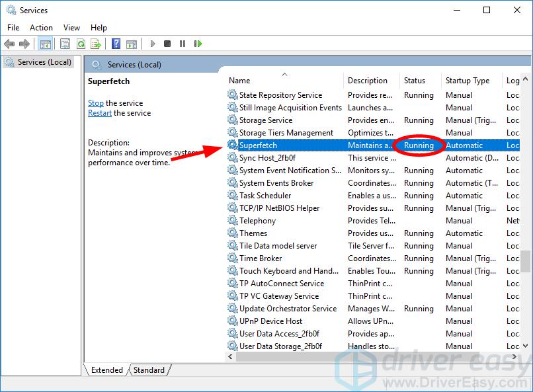Image resolution: width=533 pixels, height=392 pixels.
Task: Select System Events Broker service
Action: 373,182
